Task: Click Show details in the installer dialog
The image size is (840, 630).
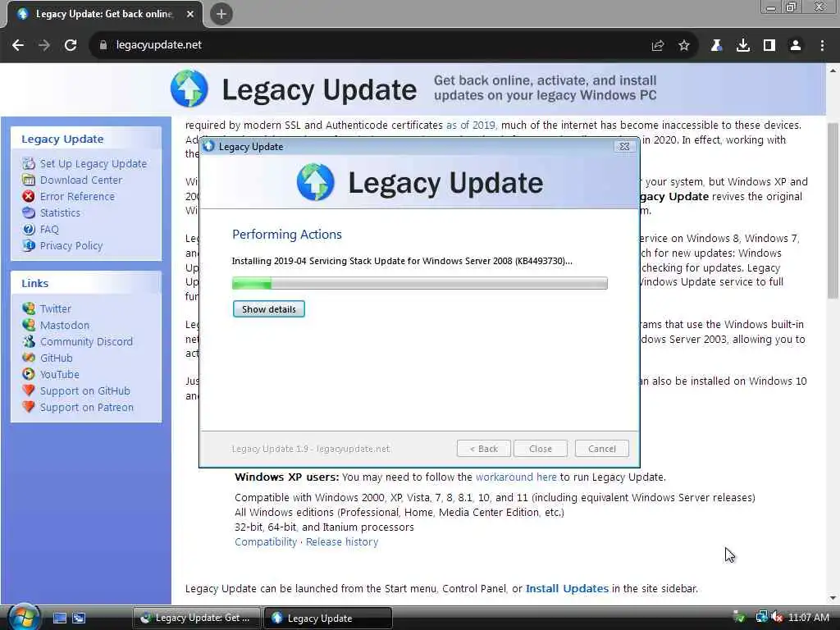Action: (269, 309)
